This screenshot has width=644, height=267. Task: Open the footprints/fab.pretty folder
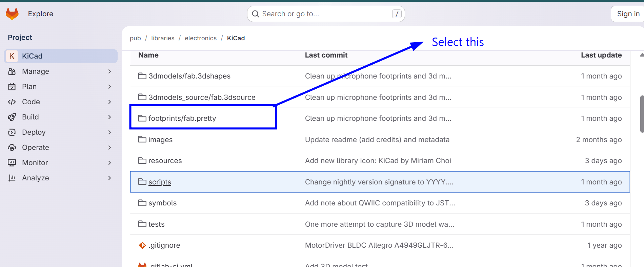[182, 118]
